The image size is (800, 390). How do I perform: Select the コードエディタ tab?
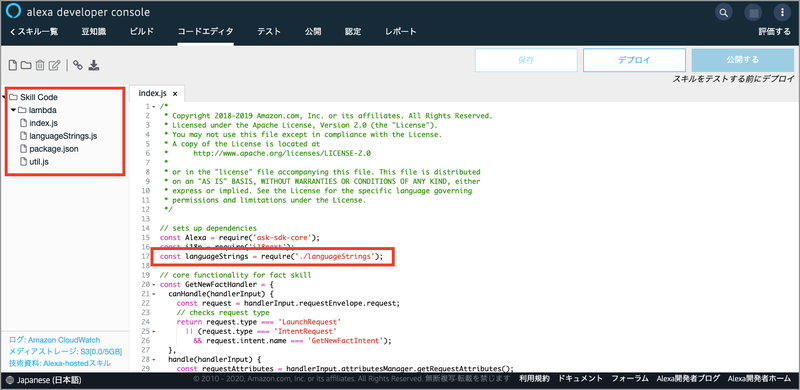pos(205,32)
